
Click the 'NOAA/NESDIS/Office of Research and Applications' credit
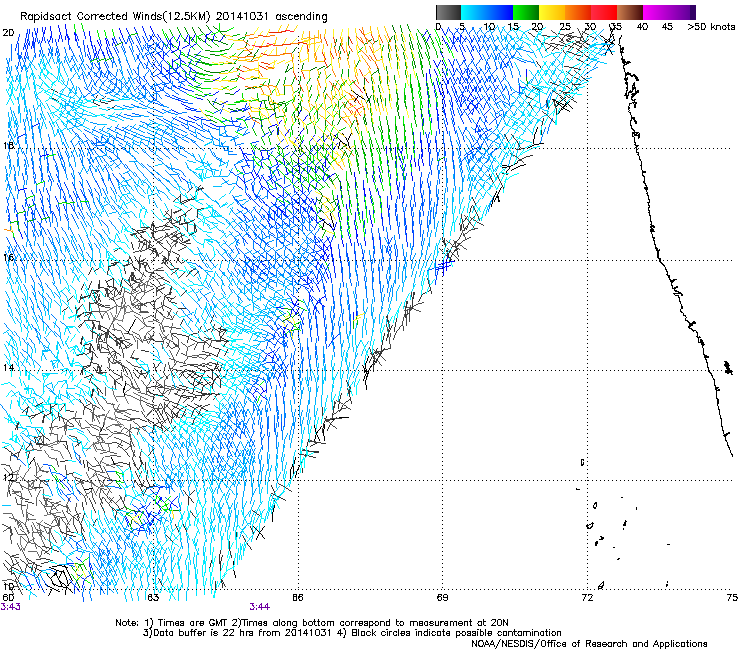[589, 644]
